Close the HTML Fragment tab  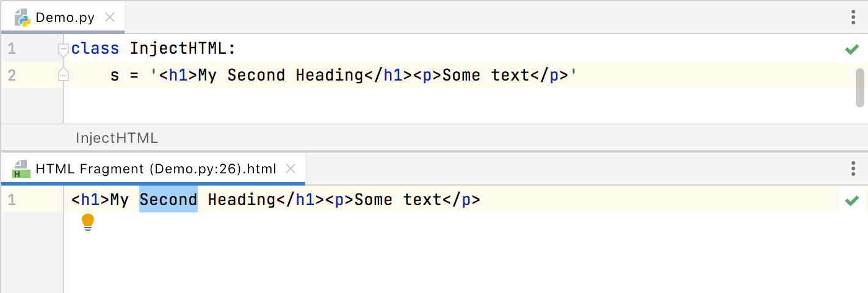tap(291, 168)
